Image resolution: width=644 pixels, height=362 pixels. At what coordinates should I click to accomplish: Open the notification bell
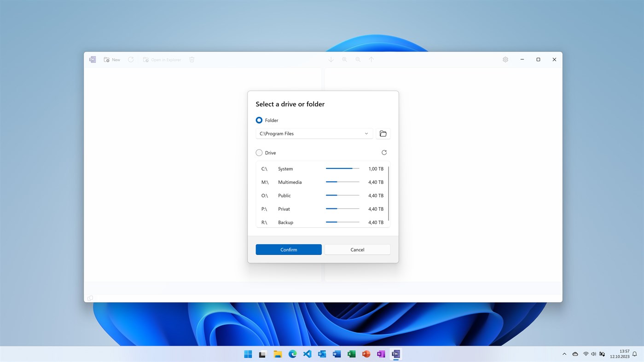pos(634,354)
